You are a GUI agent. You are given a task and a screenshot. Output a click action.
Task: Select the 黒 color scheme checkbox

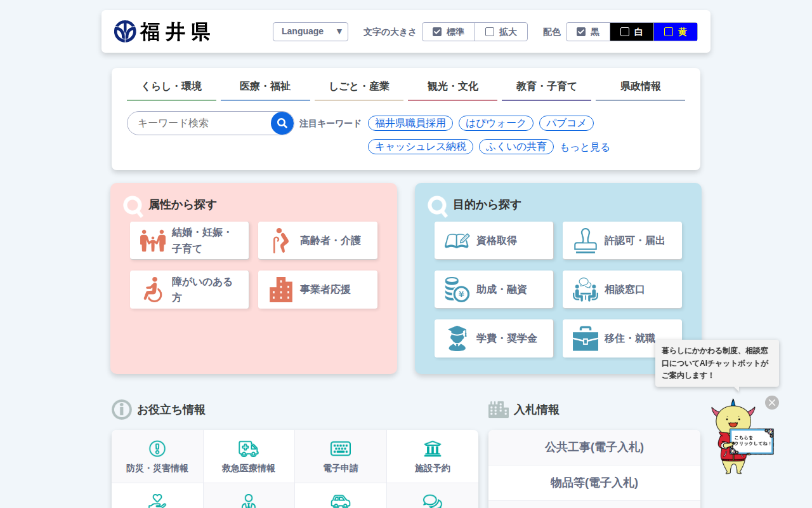point(581,32)
